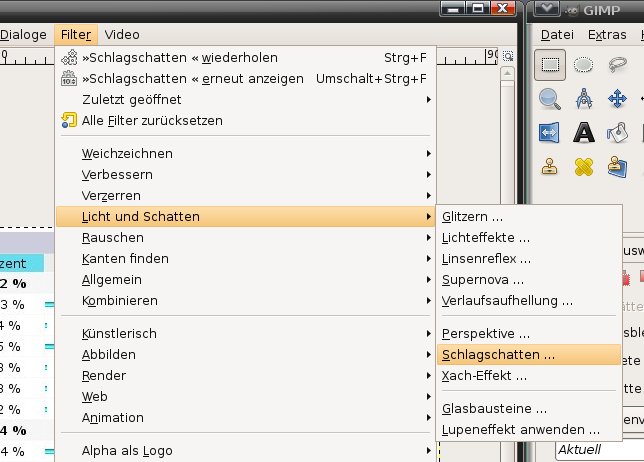
Task: Select the Zoom magnifier tool
Action: (549, 99)
